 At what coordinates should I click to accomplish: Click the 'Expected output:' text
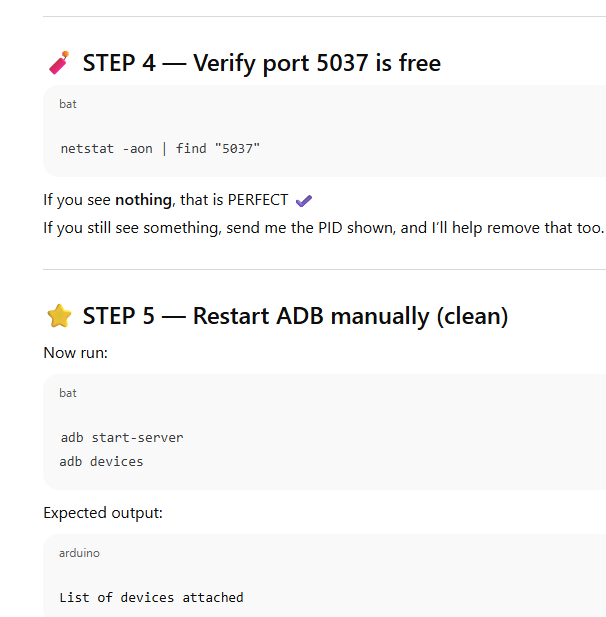tap(103, 513)
